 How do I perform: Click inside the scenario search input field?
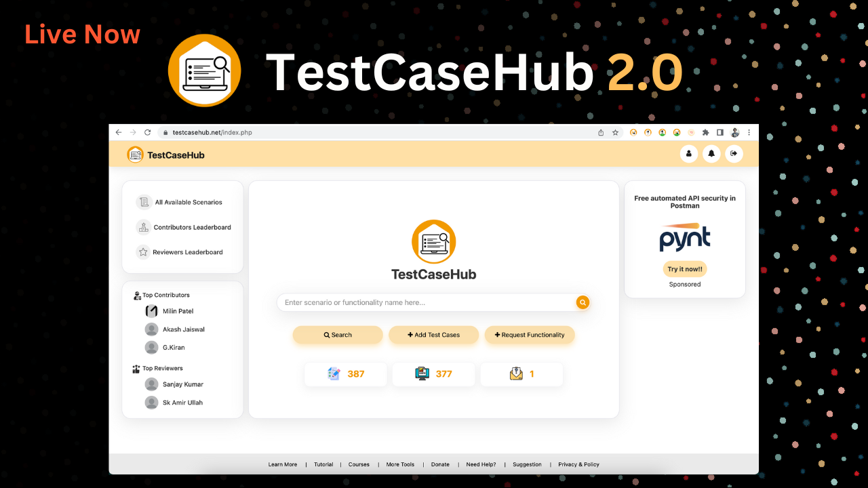coord(407,302)
